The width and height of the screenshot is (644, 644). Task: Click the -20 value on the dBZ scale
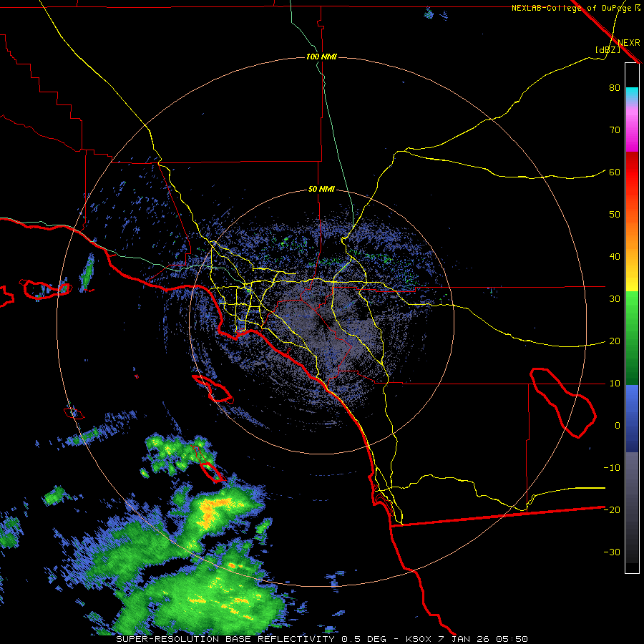tap(612, 510)
